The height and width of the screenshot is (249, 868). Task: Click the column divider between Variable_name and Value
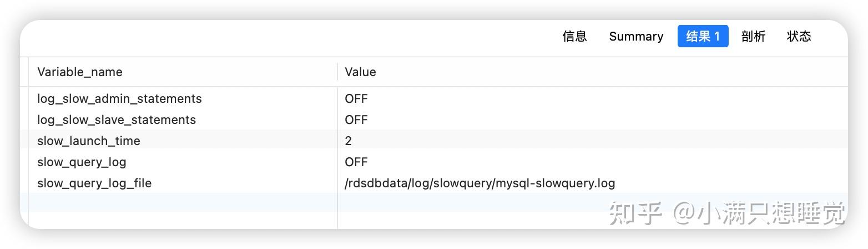pyautogui.click(x=337, y=72)
